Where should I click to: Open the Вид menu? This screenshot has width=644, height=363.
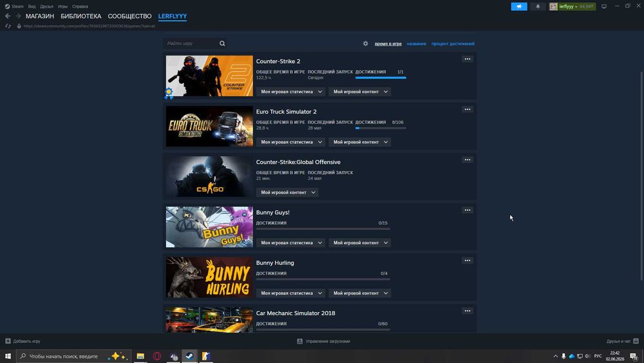32,6
